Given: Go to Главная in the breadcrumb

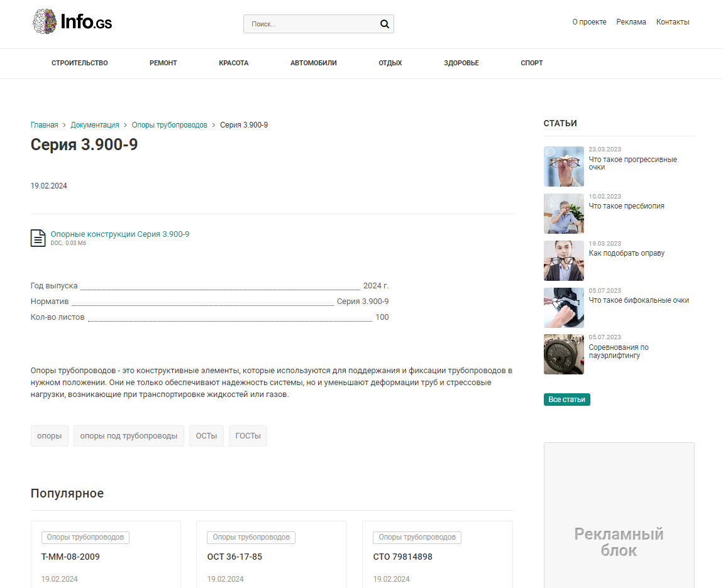Looking at the screenshot, I should click(44, 125).
